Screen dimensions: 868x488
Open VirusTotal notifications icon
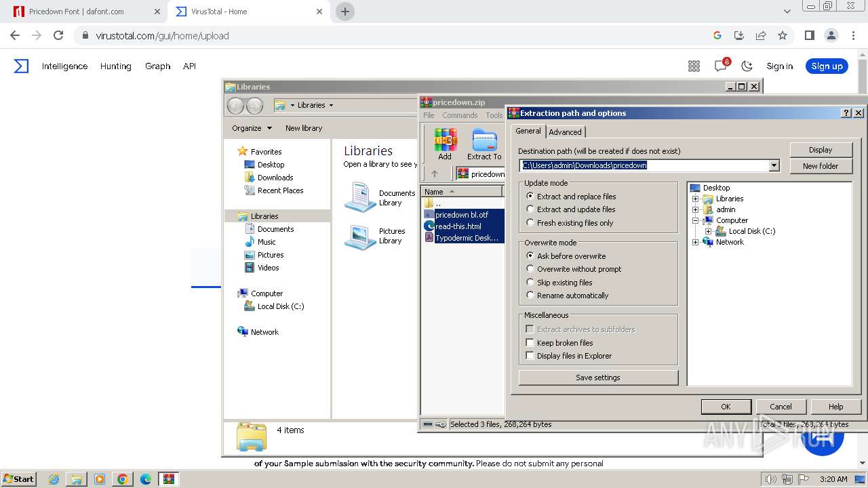(721, 66)
